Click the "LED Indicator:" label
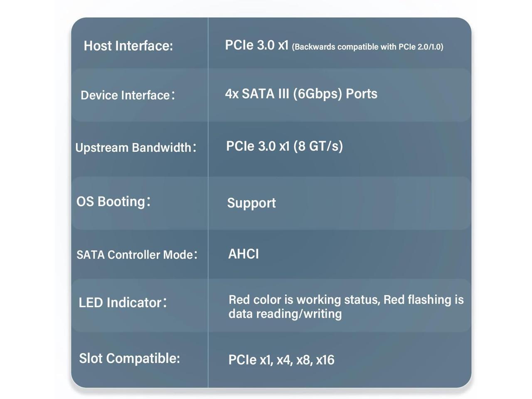Viewport: 532px width, 399px height. pos(123,303)
